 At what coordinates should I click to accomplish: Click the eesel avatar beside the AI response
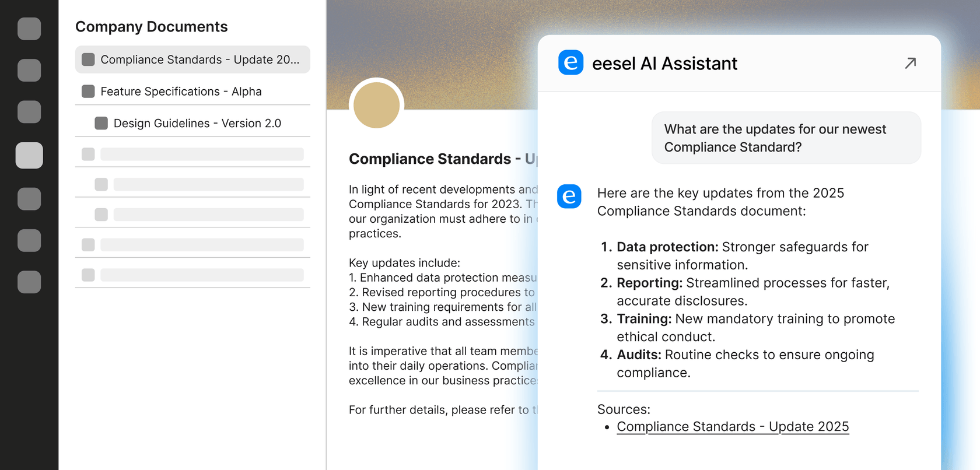[x=569, y=197]
